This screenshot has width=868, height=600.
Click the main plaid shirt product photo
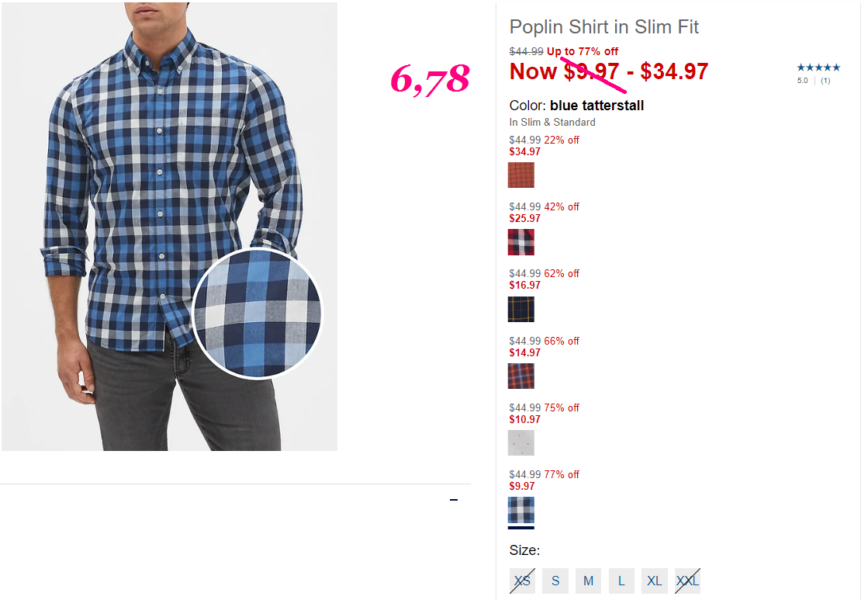pyautogui.click(x=169, y=227)
